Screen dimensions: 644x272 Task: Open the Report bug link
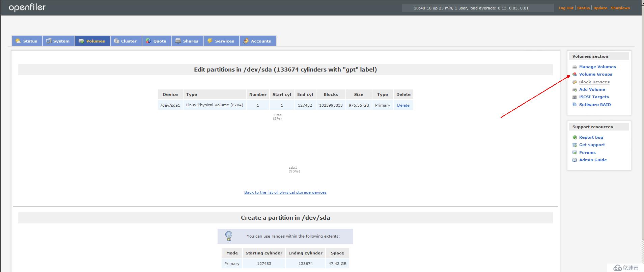click(x=591, y=137)
